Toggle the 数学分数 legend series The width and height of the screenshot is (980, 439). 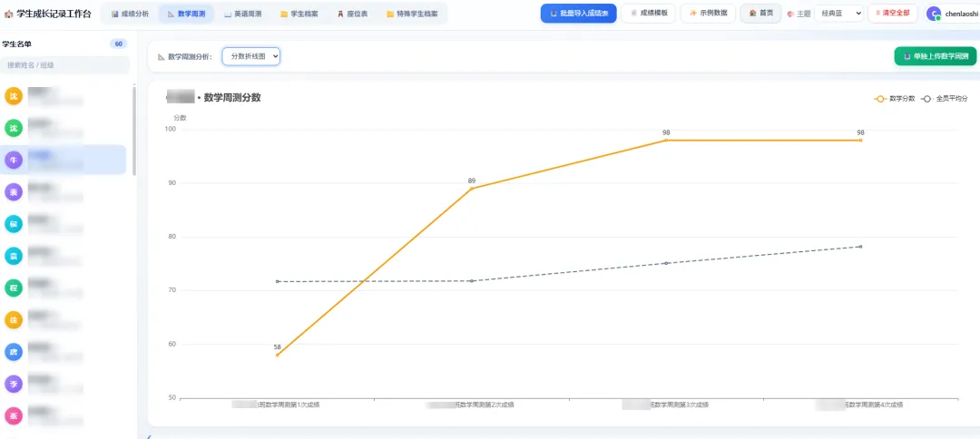pos(895,99)
